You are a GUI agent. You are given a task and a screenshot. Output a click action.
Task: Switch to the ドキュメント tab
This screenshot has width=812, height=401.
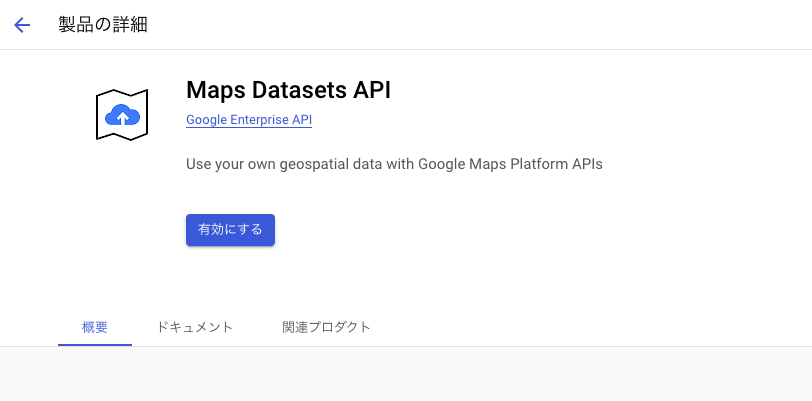(x=195, y=327)
